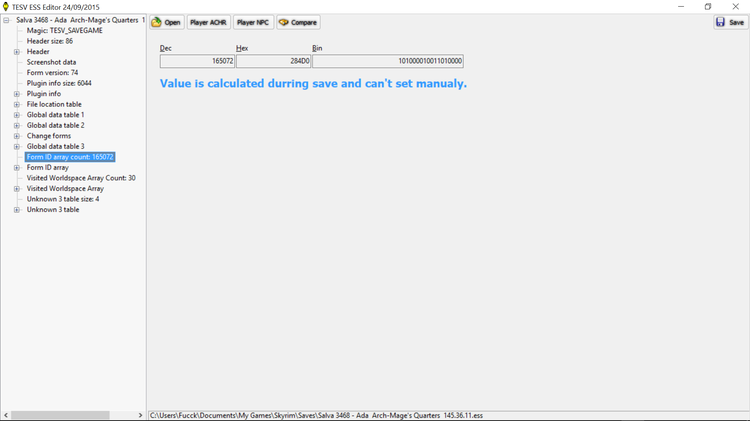Select the Global data table 2 label

(x=55, y=125)
